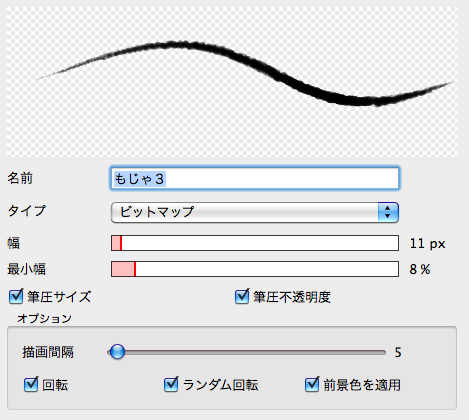
Task: Click the 描画間隔 value 5
Action: (x=398, y=352)
